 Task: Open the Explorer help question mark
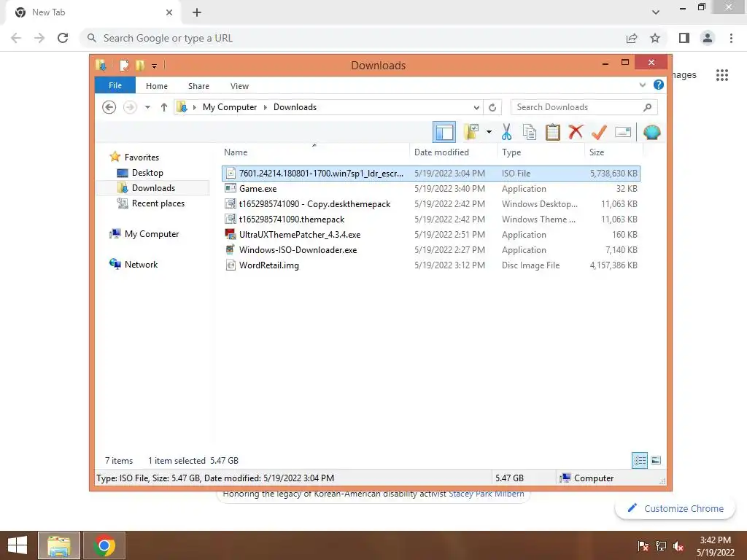tap(659, 85)
